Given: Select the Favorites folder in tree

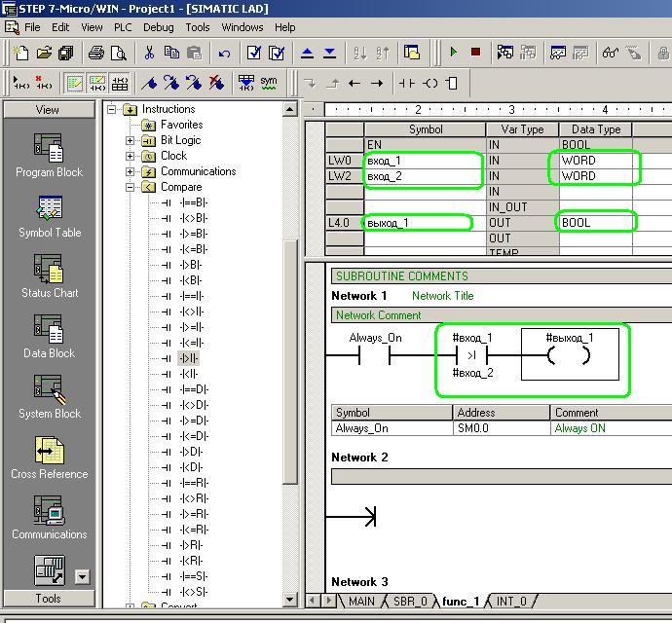Looking at the screenshot, I should coord(181,125).
